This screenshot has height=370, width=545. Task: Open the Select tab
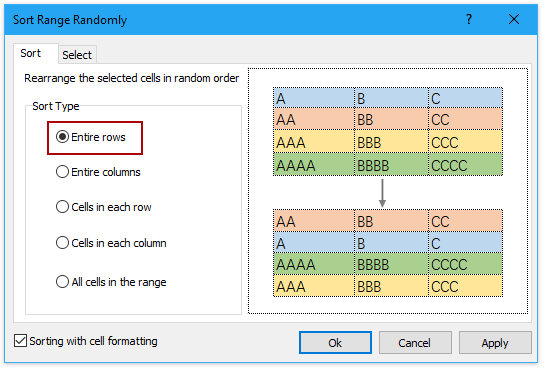click(x=77, y=55)
